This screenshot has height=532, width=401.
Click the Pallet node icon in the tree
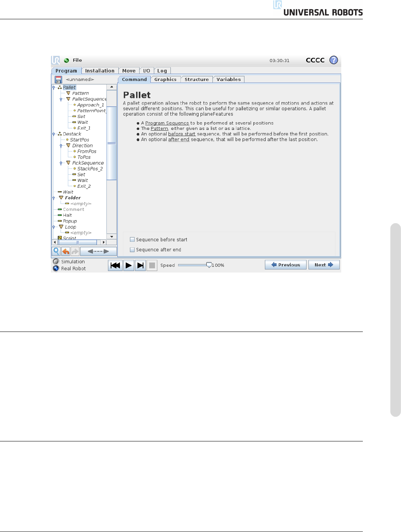click(60, 88)
